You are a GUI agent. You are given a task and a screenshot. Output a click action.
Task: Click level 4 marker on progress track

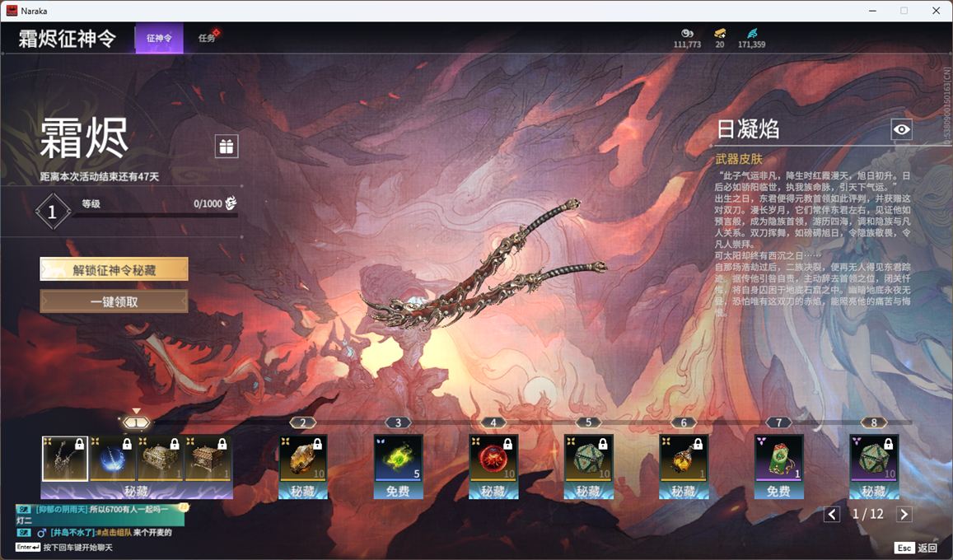[x=493, y=422]
